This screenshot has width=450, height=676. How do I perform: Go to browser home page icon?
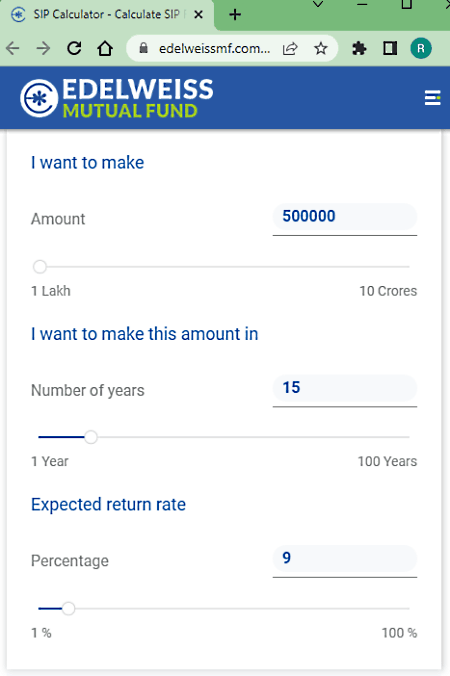click(105, 48)
